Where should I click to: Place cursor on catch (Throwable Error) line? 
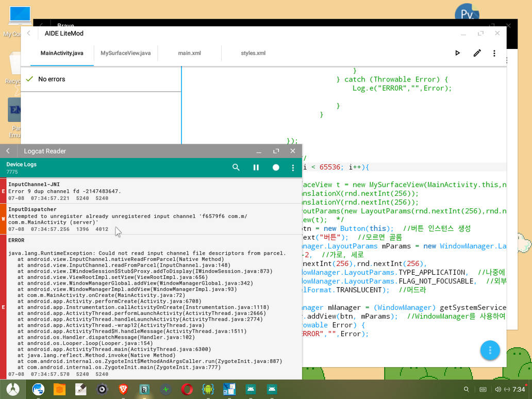(392, 79)
